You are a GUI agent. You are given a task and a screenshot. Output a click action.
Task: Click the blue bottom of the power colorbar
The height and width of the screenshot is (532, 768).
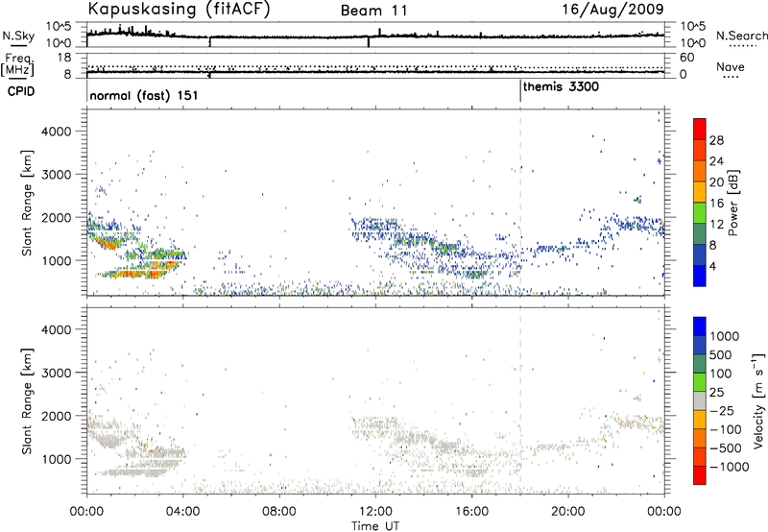point(700,277)
